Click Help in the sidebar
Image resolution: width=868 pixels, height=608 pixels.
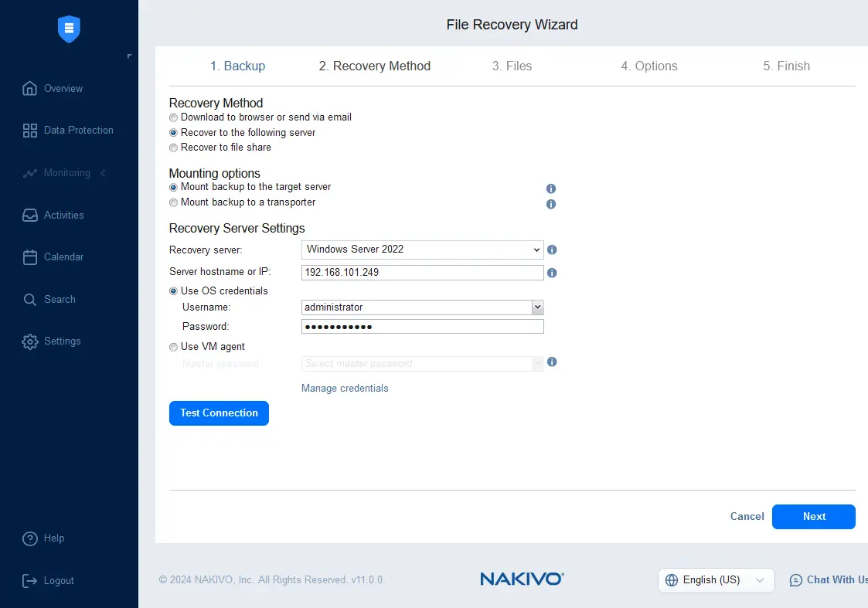[53, 538]
